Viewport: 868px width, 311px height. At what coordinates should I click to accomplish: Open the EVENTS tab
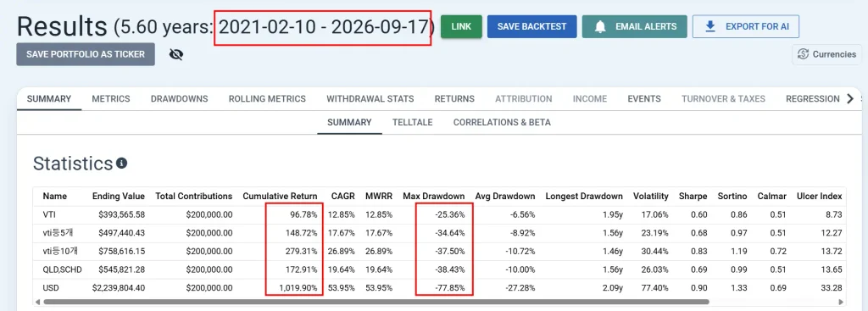pos(644,99)
